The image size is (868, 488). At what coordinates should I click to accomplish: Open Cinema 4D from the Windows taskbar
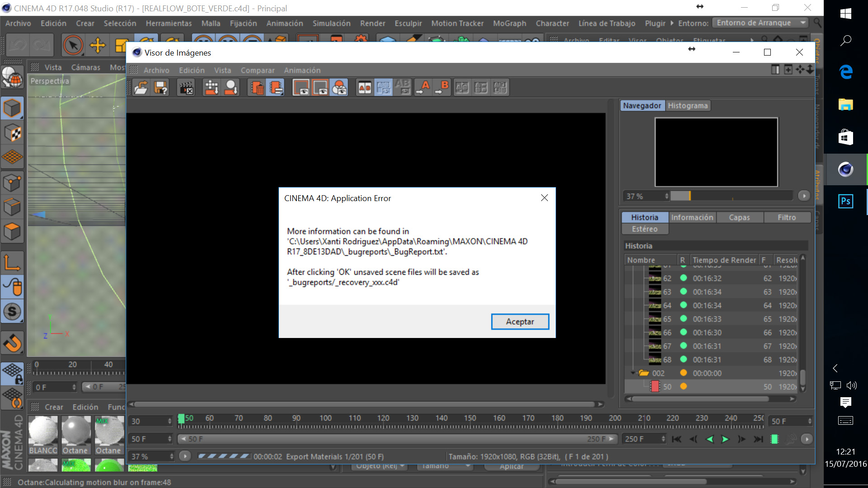[846, 169]
